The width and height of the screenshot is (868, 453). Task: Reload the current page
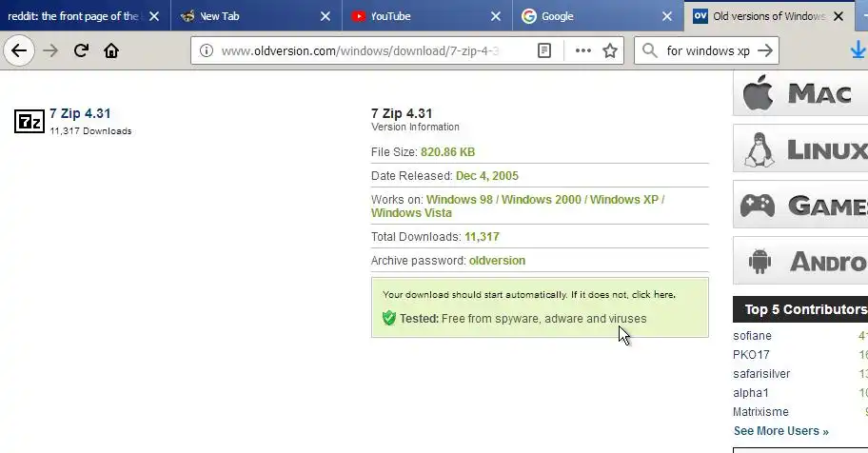pyautogui.click(x=81, y=51)
